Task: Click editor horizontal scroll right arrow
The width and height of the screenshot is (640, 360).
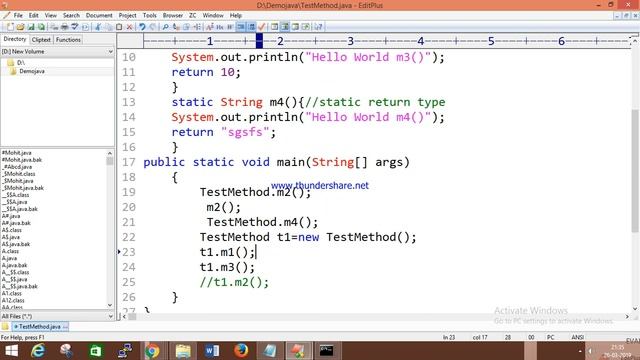Action: [627, 316]
